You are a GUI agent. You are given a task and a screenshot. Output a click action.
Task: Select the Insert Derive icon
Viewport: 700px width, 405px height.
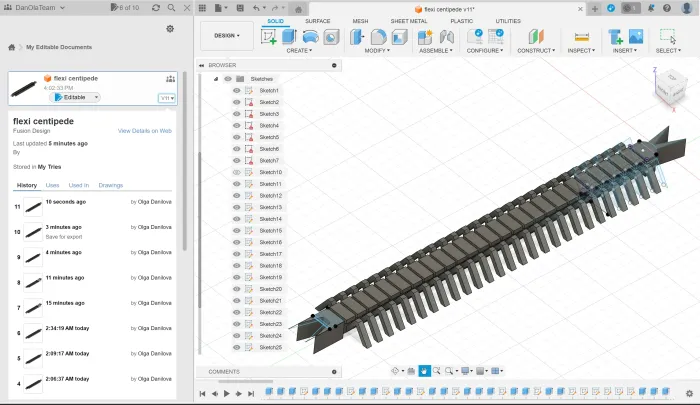[615, 37]
